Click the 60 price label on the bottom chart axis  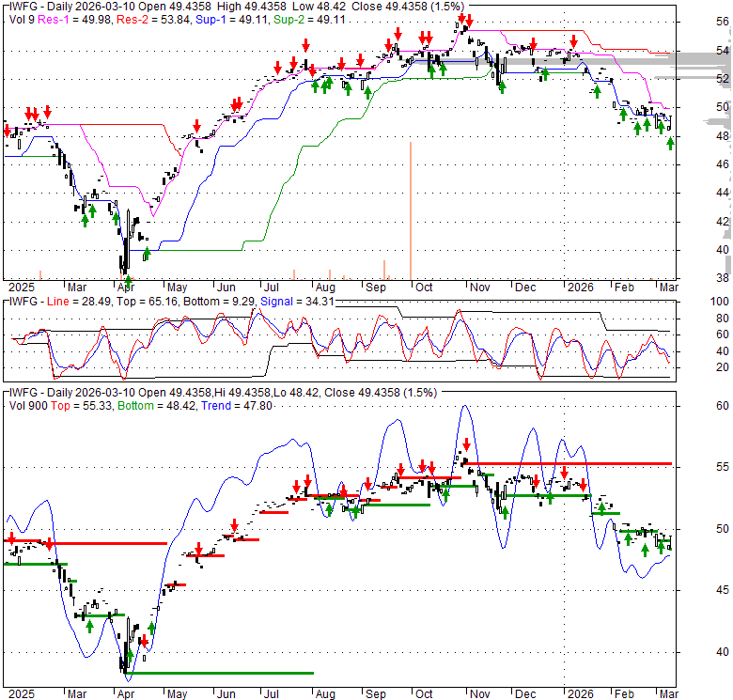tap(696, 406)
